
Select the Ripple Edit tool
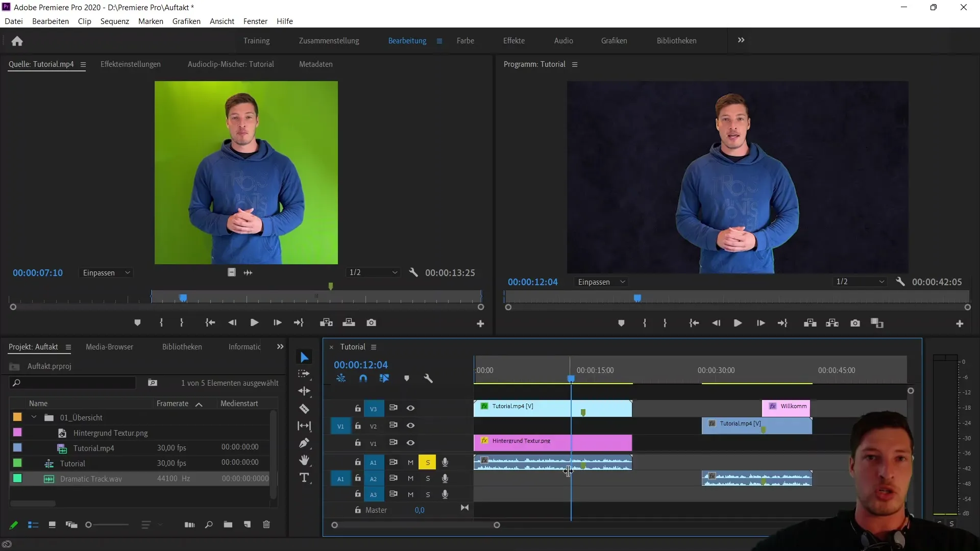[304, 391]
